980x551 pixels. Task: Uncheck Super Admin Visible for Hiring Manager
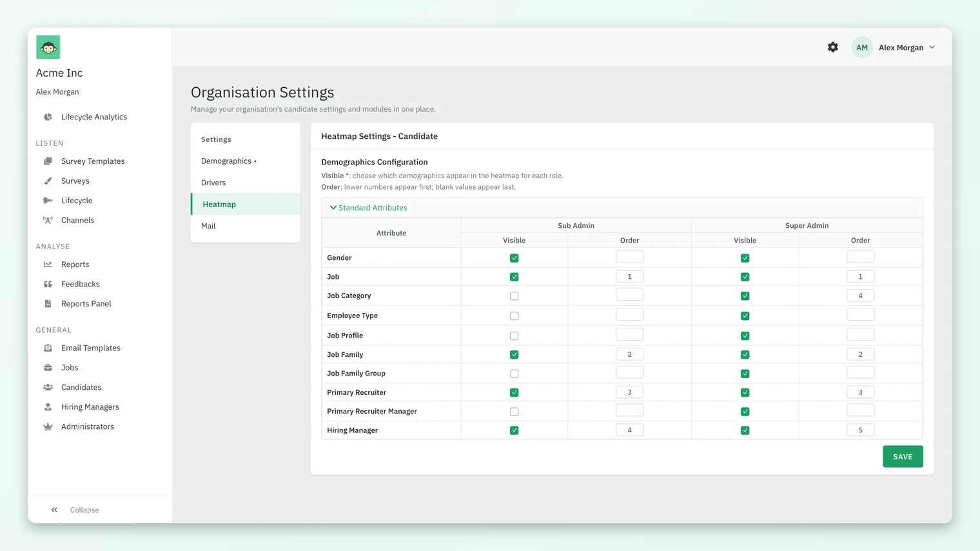pyautogui.click(x=745, y=430)
